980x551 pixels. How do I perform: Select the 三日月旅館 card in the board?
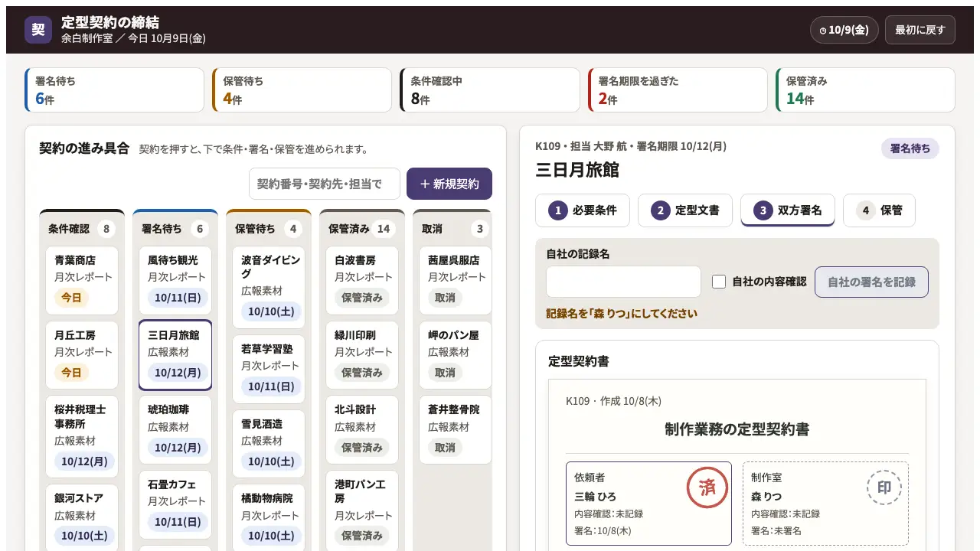coord(175,355)
